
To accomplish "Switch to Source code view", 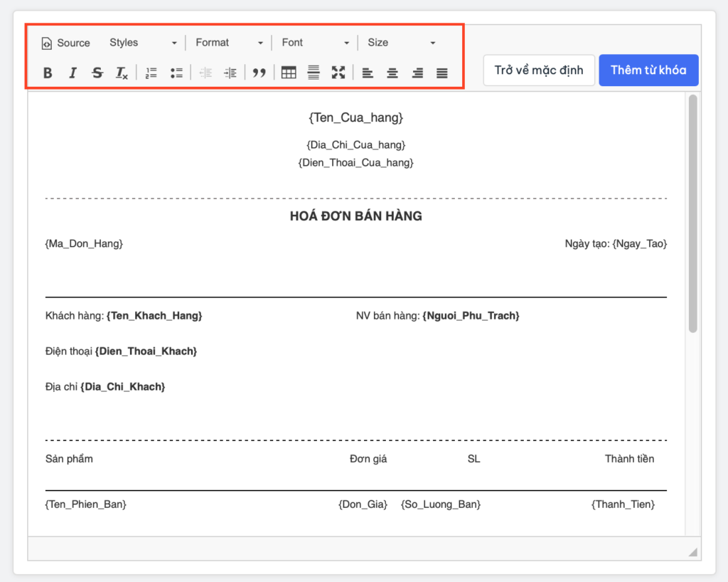I will [x=65, y=43].
